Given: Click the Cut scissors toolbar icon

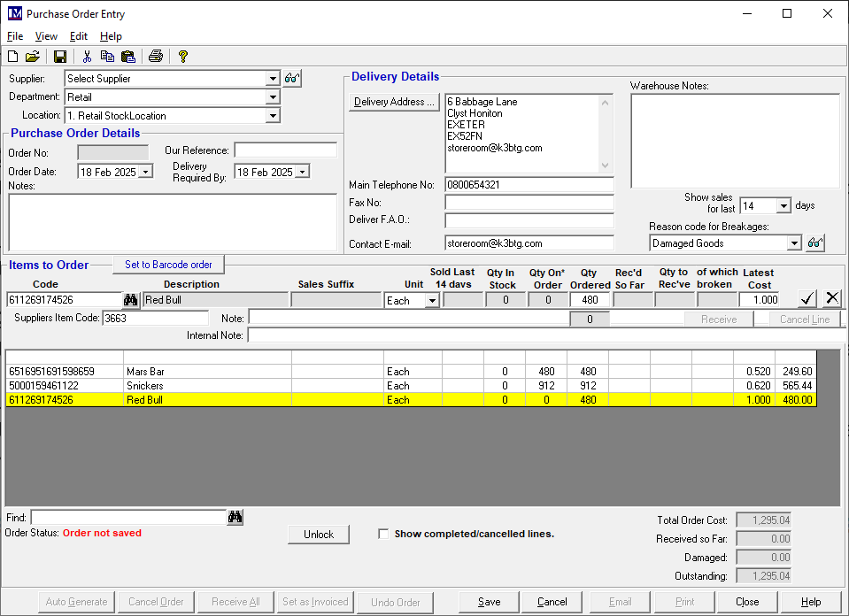Looking at the screenshot, I should pos(87,57).
